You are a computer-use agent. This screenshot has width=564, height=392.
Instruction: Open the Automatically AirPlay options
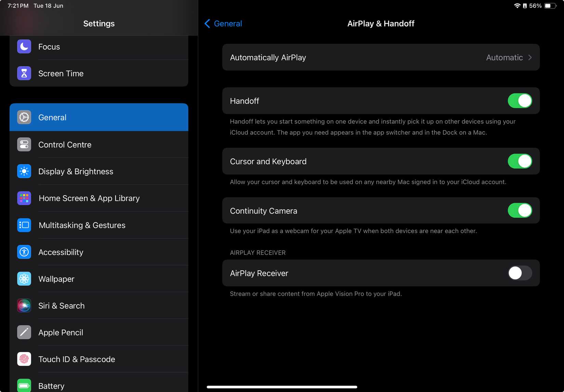(380, 57)
